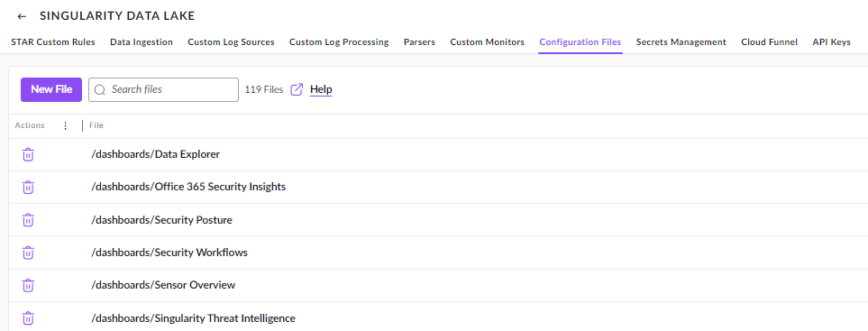
Task: Go to the Cloud Funnel tab
Action: tap(770, 42)
